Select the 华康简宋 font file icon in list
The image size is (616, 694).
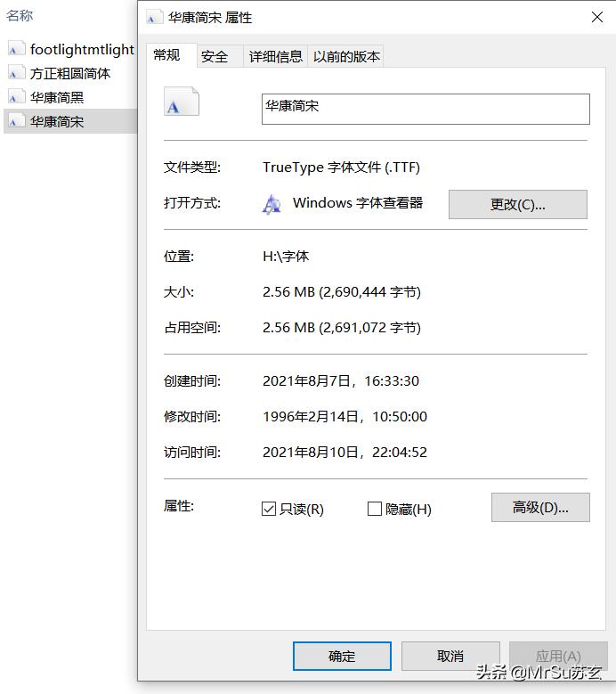pyautogui.click(x=16, y=121)
